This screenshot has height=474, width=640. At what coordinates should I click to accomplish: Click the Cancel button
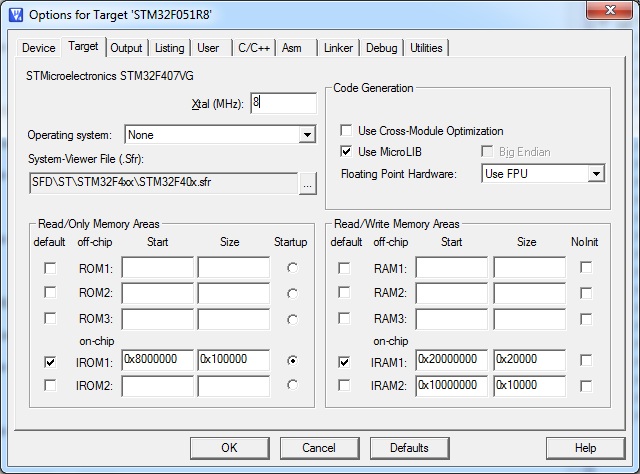tap(319, 448)
